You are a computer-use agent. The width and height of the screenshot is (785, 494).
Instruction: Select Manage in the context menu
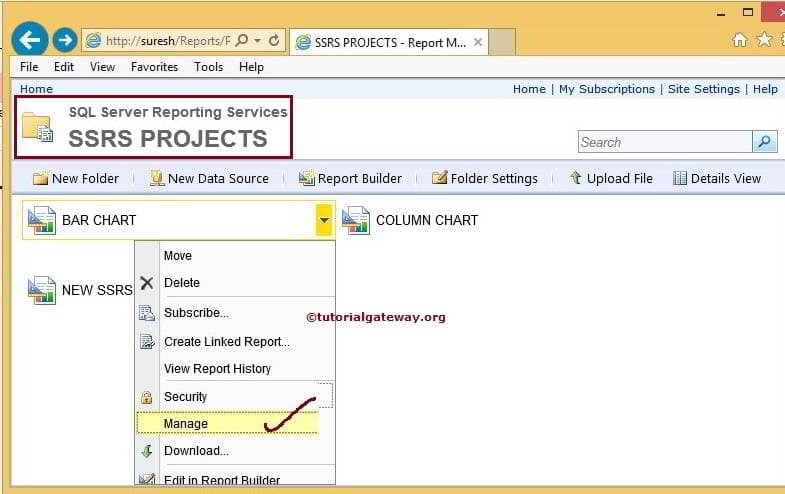[228, 423]
